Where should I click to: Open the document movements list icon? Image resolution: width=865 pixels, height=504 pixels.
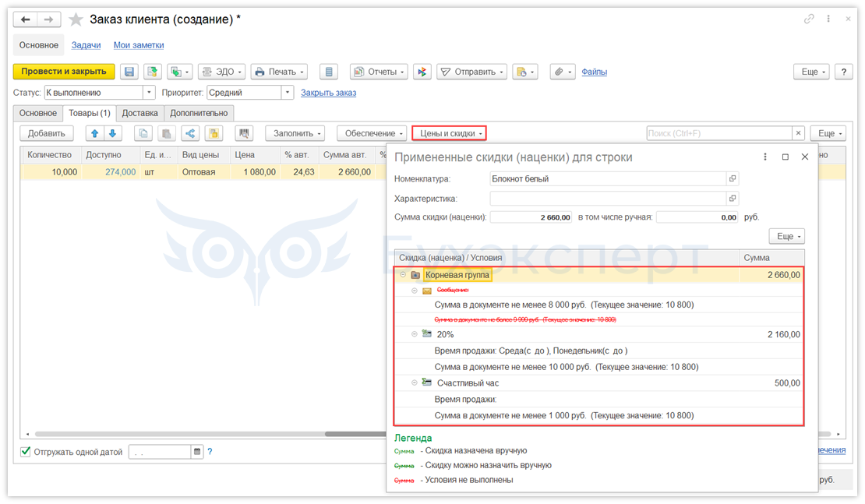coord(329,72)
